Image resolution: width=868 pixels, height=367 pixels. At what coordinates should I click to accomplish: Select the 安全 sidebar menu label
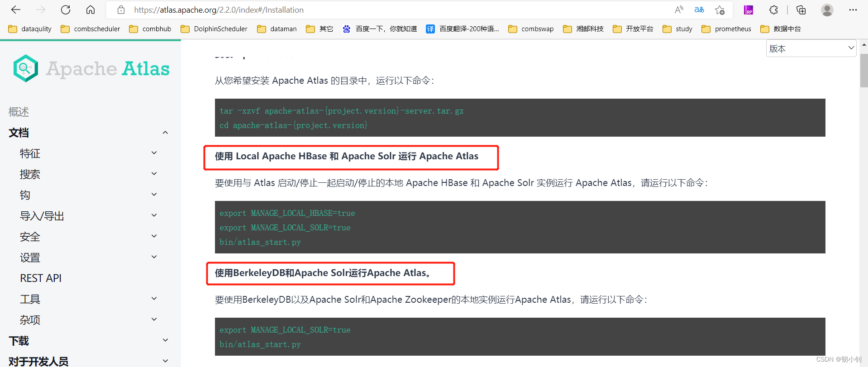coord(30,237)
